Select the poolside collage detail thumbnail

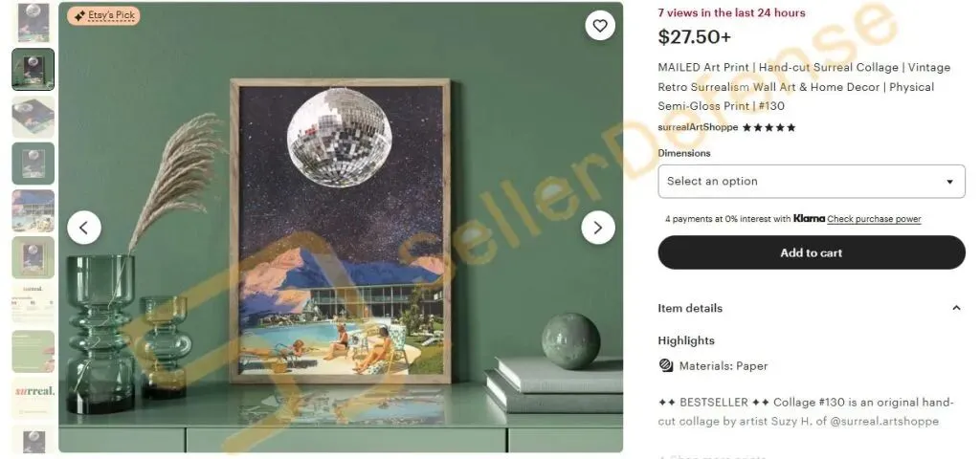33,210
